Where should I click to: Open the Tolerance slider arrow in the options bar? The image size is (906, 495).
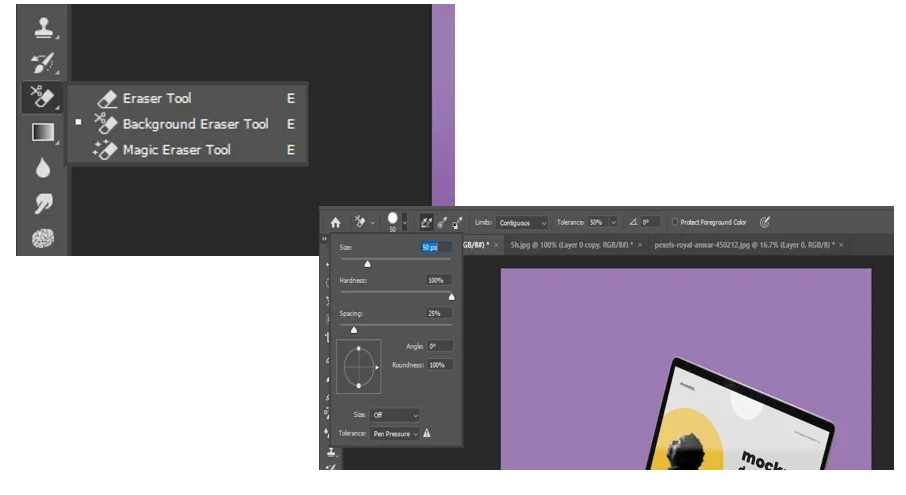613,222
